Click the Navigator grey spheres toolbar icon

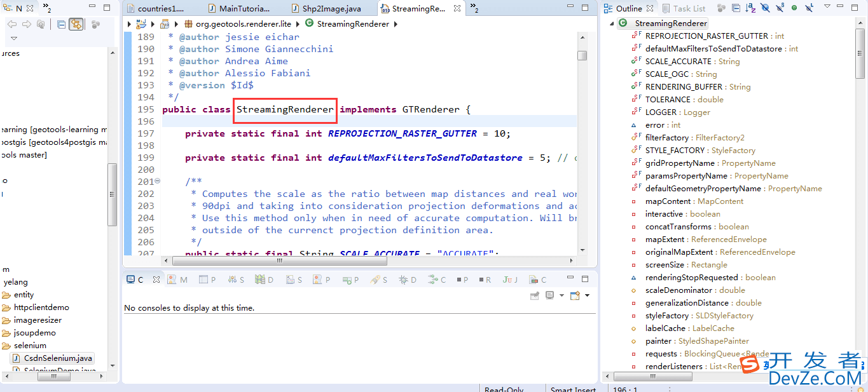(x=96, y=25)
